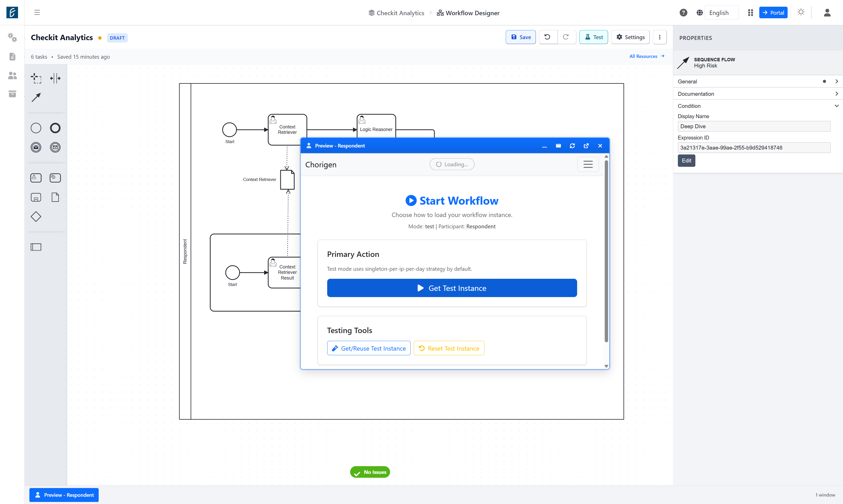The height and width of the screenshot is (504, 843).
Task: Open the All Resources link
Action: (647, 56)
